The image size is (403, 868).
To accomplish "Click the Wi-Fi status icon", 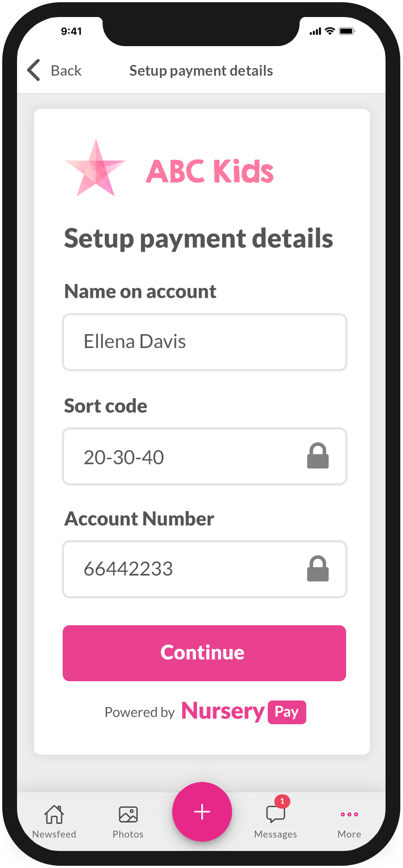I will [x=330, y=31].
